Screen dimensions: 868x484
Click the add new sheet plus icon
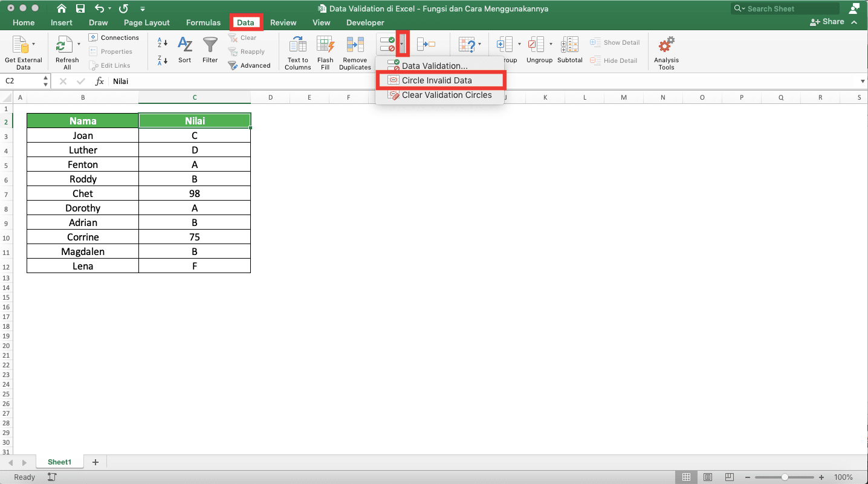(95, 462)
